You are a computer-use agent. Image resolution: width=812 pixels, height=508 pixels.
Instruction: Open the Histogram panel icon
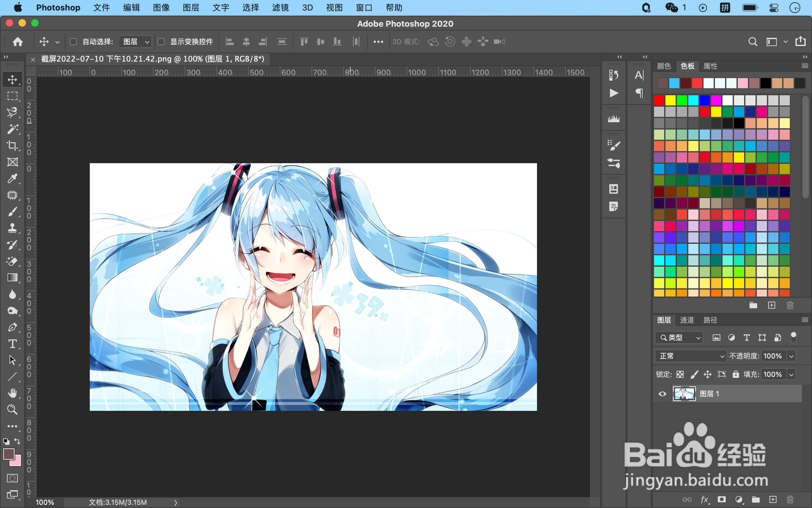coord(613,119)
